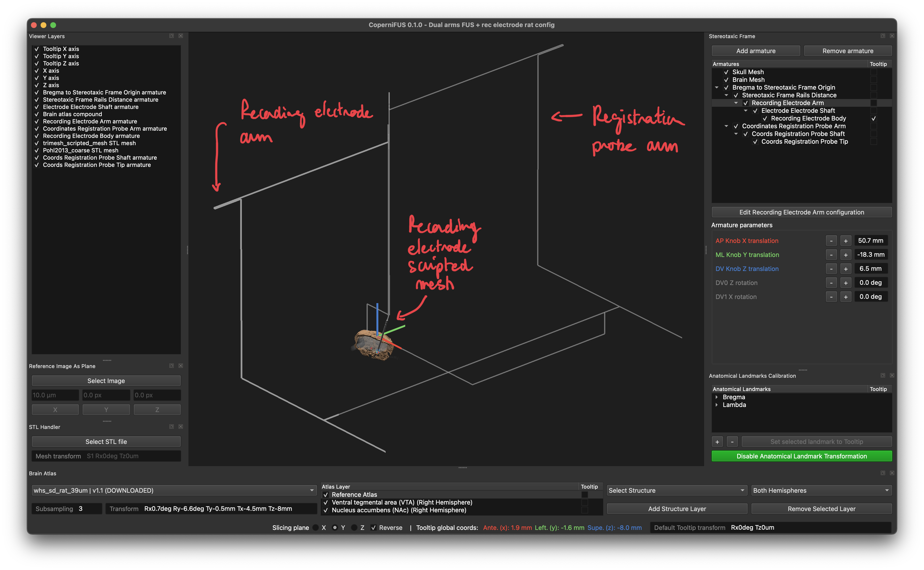The width and height of the screenshot is (924, 570).
Task: Collapse the Coordinates Registration Probe Arm tree
Action: pos(726,126)
